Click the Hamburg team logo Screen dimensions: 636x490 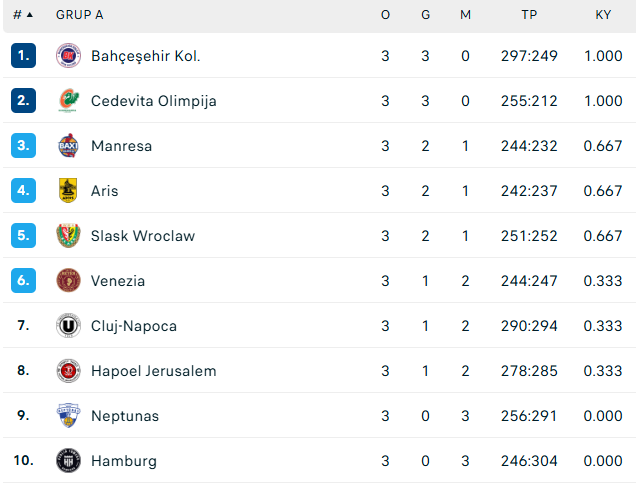click(68, 461)
